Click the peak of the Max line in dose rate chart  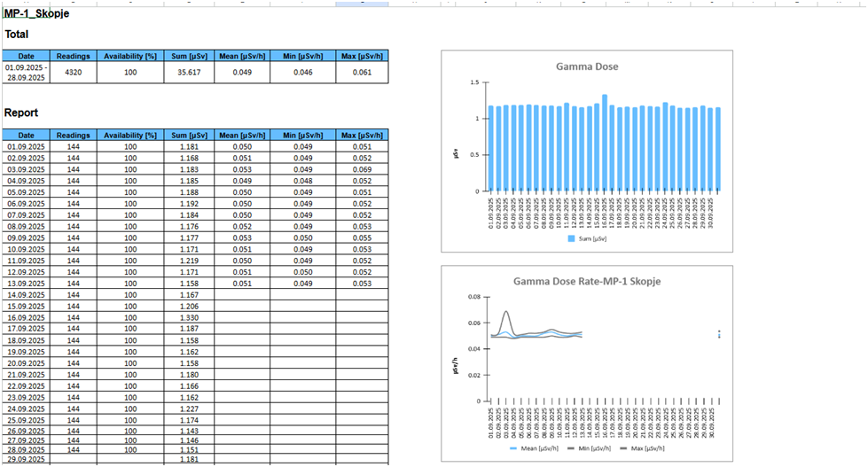pyautogui.click(x=506, y=312)
